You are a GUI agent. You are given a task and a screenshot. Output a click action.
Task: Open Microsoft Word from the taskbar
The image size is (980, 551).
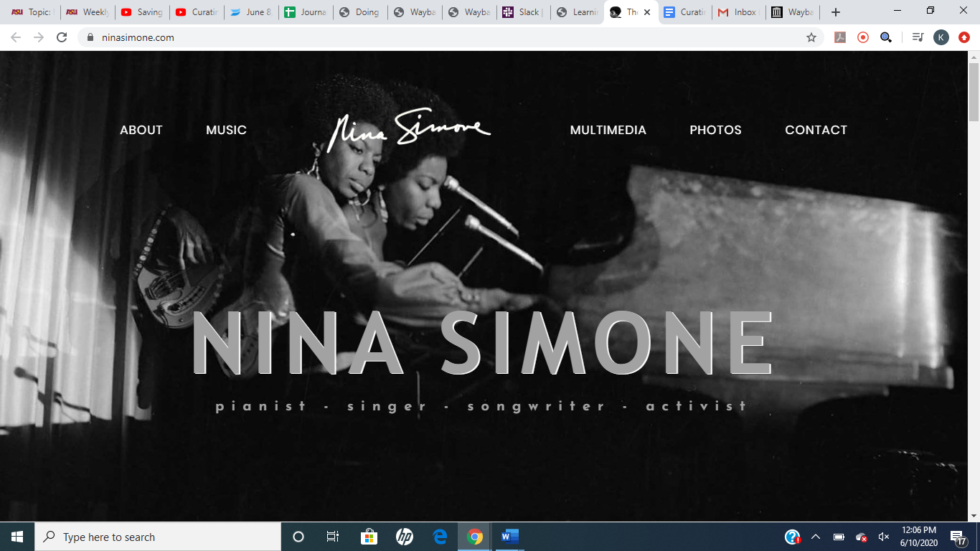tap(509, 537)
